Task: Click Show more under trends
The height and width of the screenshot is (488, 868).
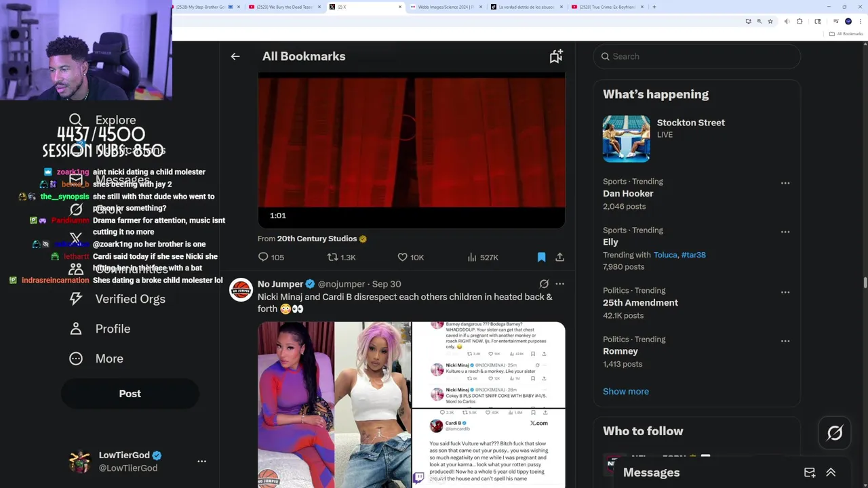Action: pos(626,391)
